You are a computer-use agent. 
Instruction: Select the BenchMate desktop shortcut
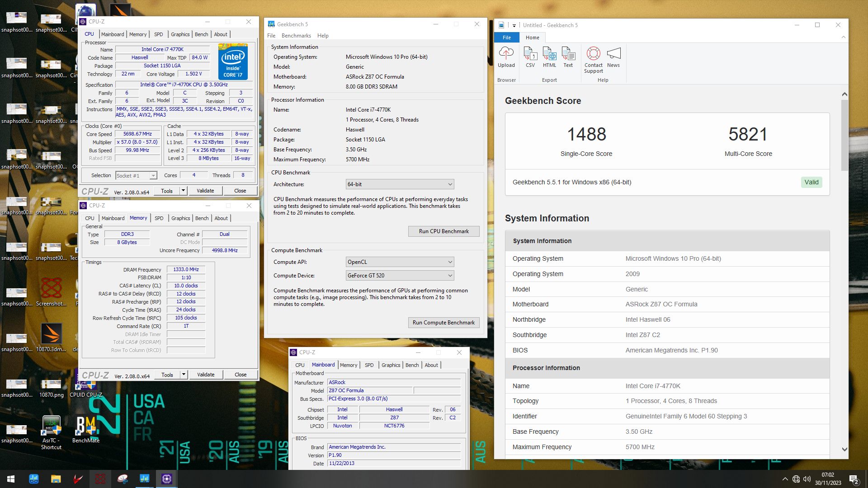(x=86, y=429)
